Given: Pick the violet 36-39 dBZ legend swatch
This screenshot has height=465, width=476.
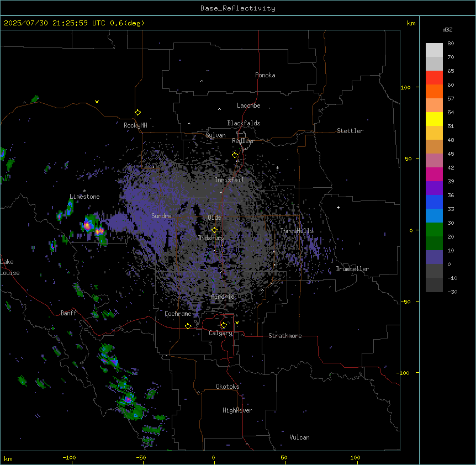Looking at the screenshot, I should click(434, 188).
